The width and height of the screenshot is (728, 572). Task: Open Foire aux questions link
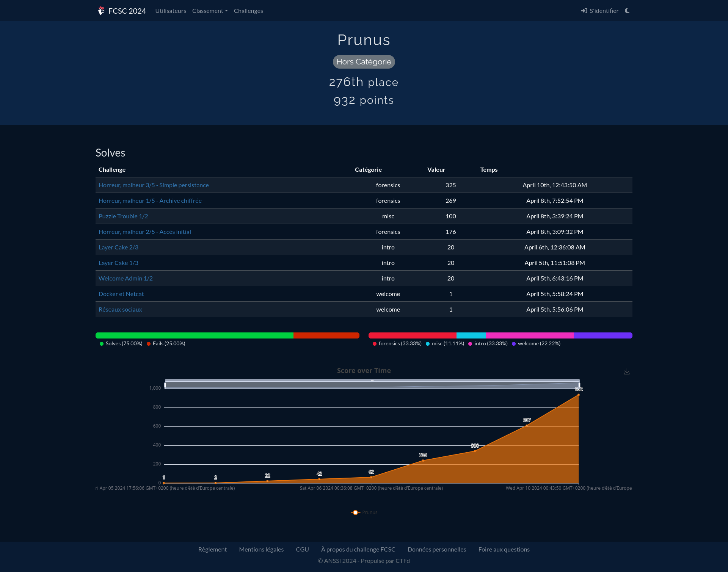504,549
